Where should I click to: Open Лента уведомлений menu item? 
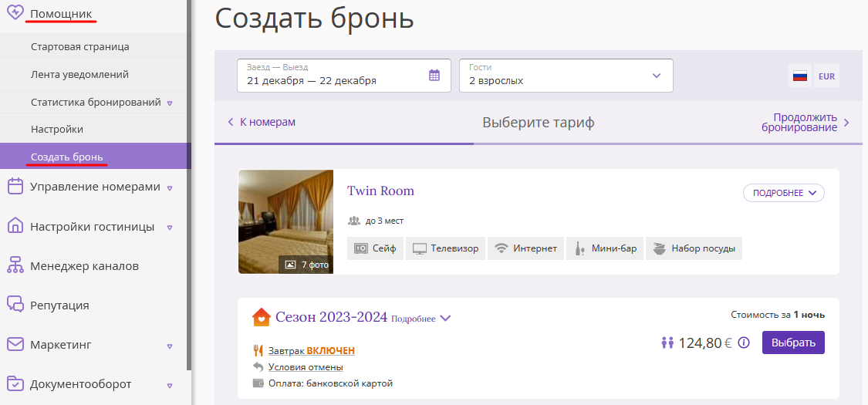pos(95,74)
